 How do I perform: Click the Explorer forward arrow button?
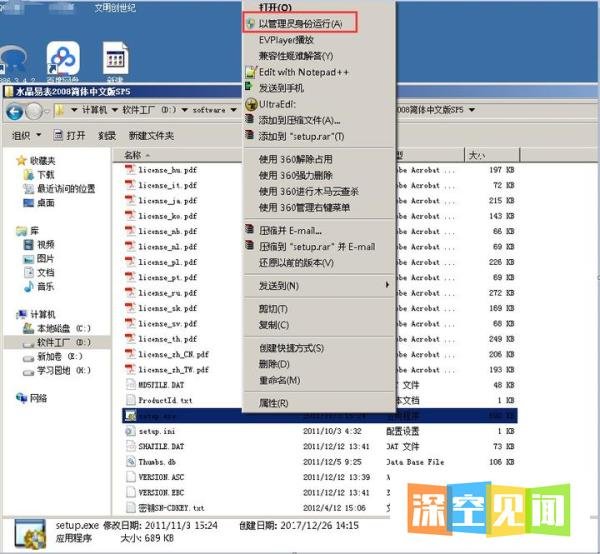click(34, 112)
